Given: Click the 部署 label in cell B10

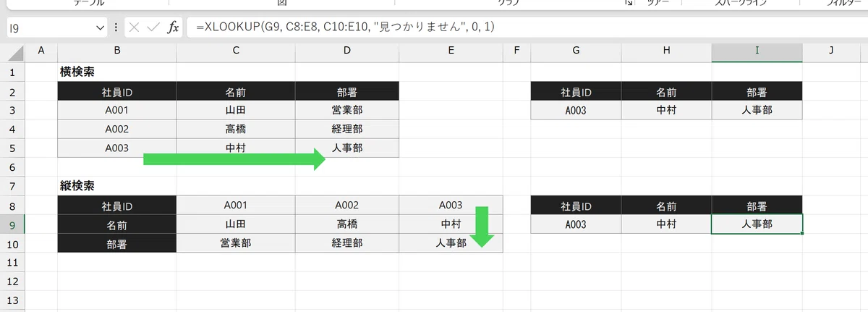Looking at the screenshot, I should click(x=116, y=243).
